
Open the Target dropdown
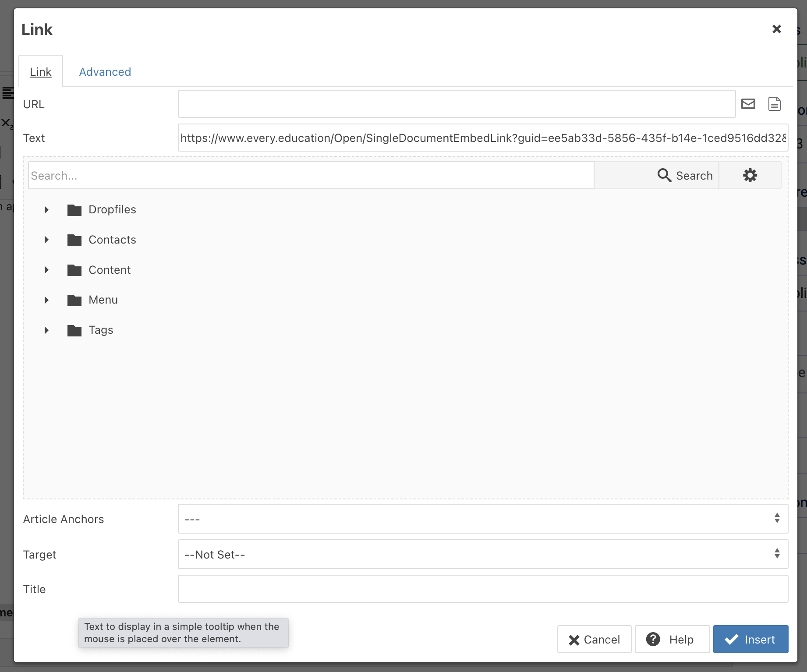point(482,554)
